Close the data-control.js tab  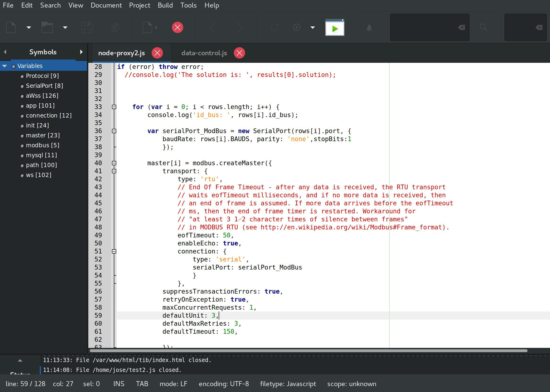(x=239, y=53)
